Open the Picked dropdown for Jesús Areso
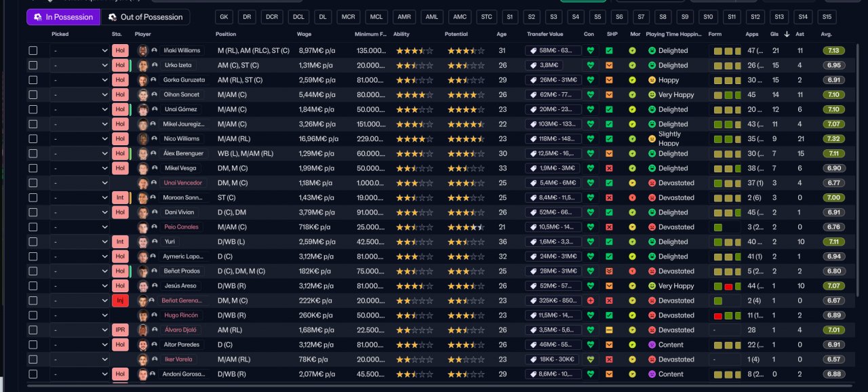Viewport: 868px width, 392px height. (79, 286)
